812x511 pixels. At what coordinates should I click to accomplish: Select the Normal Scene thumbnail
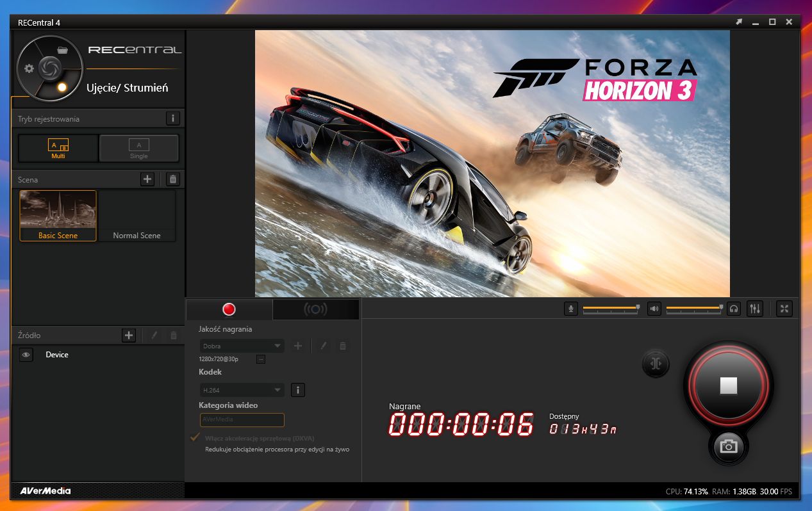pyautogui.click(x=137, y=216)
